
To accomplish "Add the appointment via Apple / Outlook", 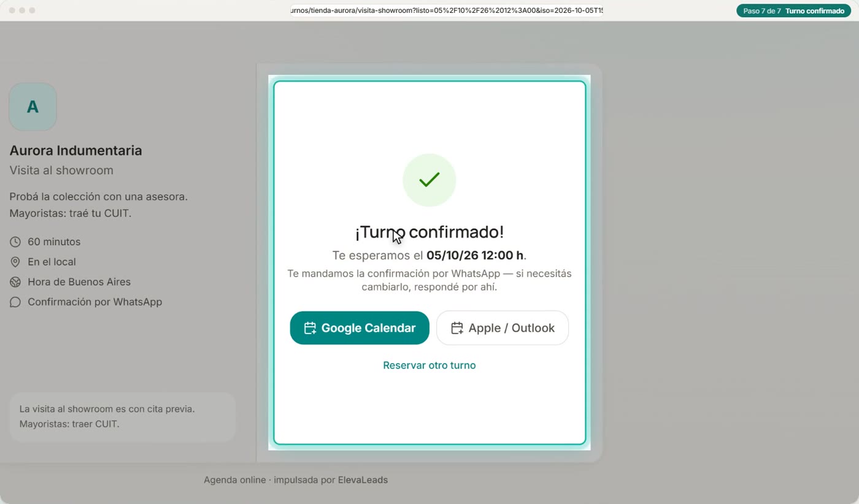I will coord(503,328).
